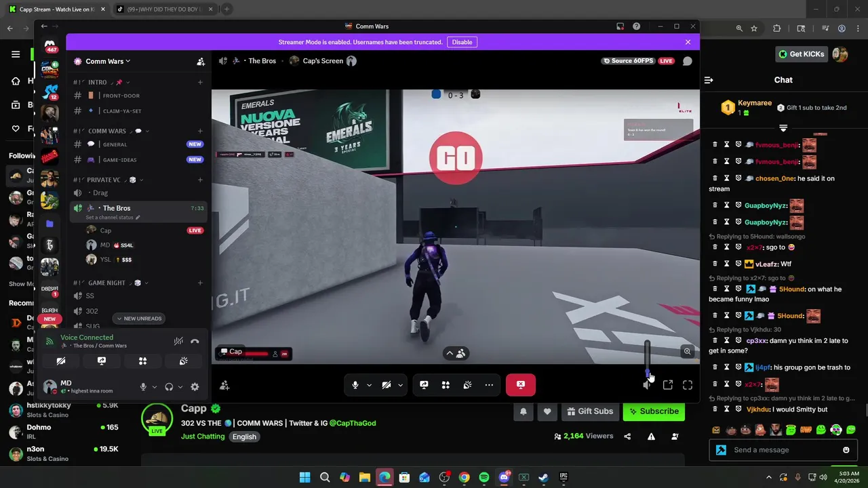This screenshot has width=868, height=488.
Task: Collapse Kick chat panel arrow icon
Action: 709,80
